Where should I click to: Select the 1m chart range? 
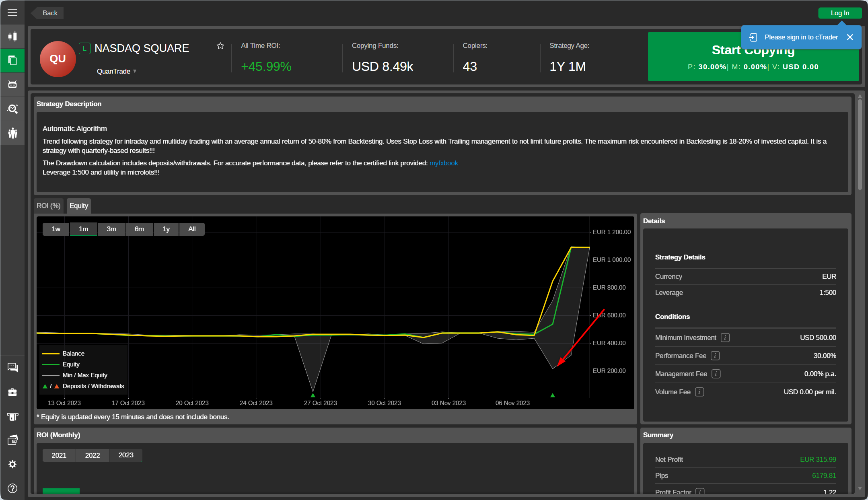83,229
